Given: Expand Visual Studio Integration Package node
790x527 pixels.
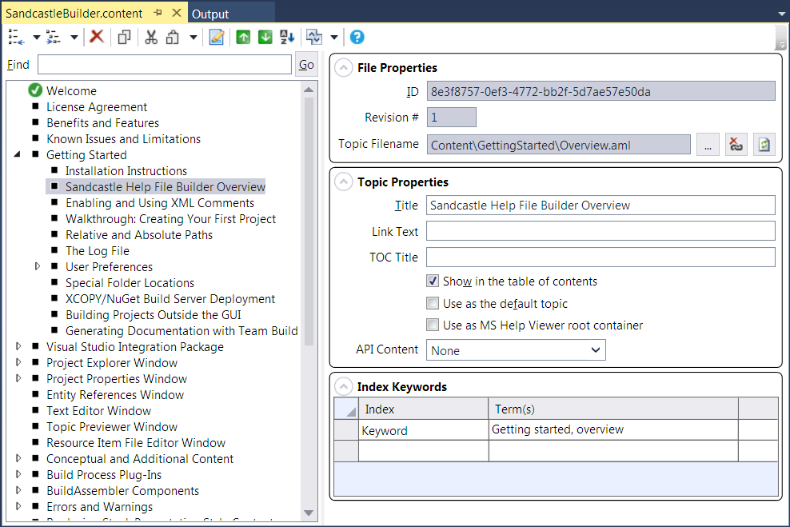Looking at the screenshot, I should [x=18, y=346].
